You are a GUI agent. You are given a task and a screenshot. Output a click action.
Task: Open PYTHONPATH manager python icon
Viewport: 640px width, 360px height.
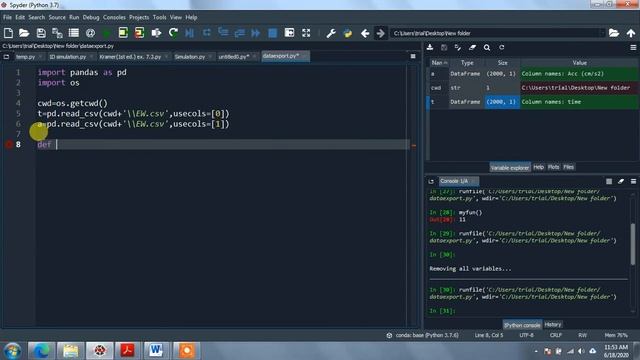347,33
